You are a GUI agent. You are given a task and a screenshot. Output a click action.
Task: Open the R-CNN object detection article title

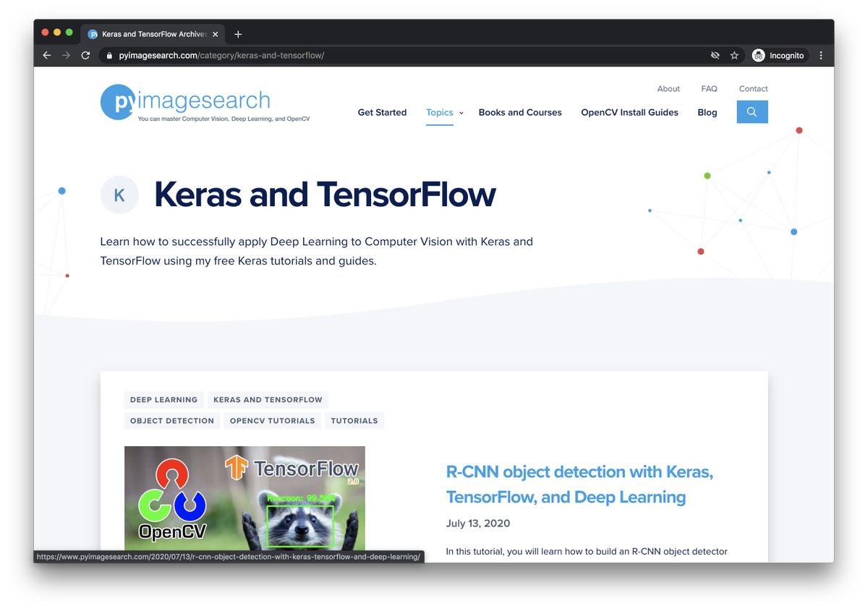point(579,484)
